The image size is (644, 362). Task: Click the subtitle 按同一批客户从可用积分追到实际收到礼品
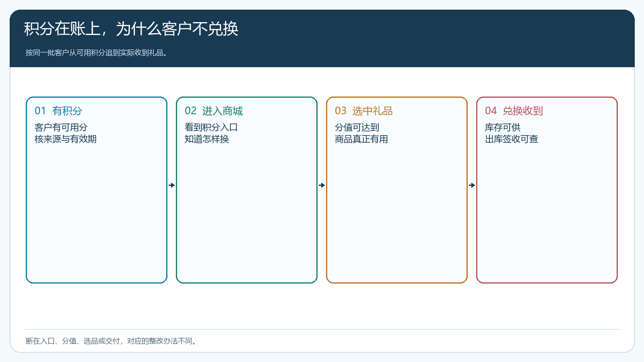pyautogui.click(x=97, y=53)
